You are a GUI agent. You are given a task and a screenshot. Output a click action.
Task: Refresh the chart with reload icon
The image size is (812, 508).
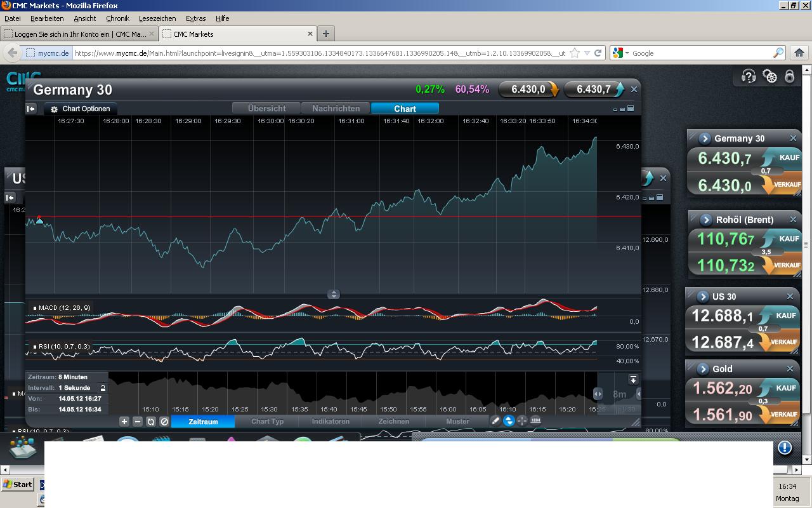(x=151, y=421)
